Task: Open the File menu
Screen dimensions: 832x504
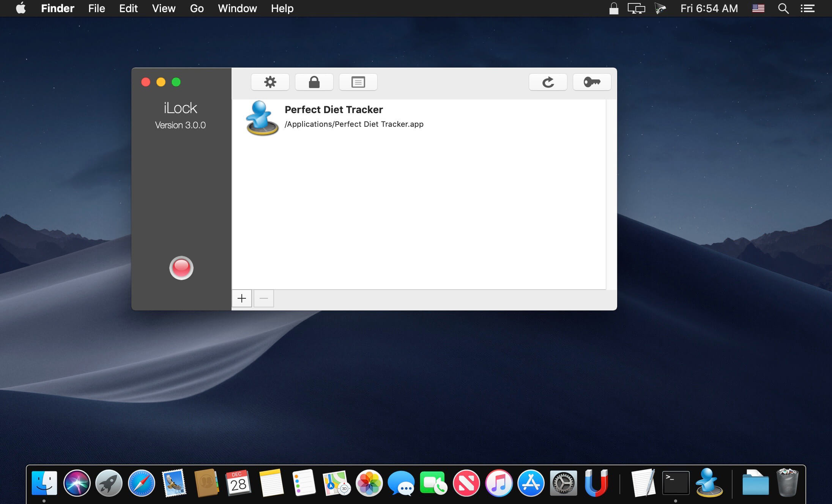Action: [96, 8]
